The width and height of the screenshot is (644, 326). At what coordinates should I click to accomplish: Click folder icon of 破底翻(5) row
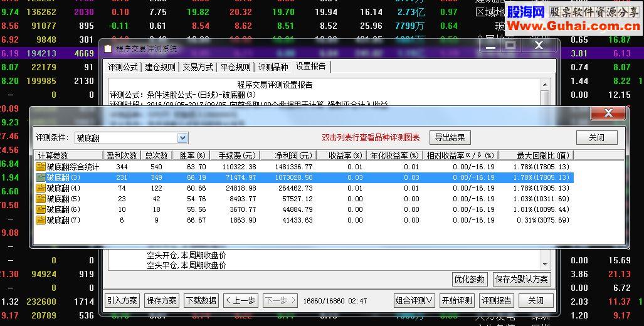(x=40, y=199)
